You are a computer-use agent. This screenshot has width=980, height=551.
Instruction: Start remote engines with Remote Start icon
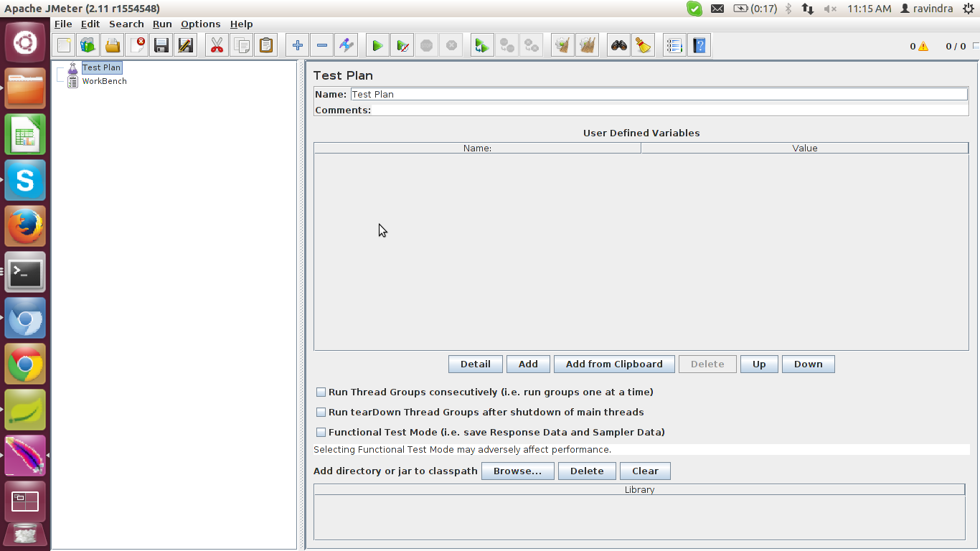[x=482, y=46]
